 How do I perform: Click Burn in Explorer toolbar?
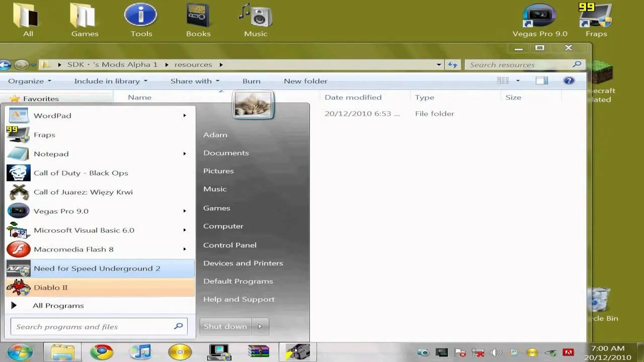pyautogui.click(x=252, y=81)
